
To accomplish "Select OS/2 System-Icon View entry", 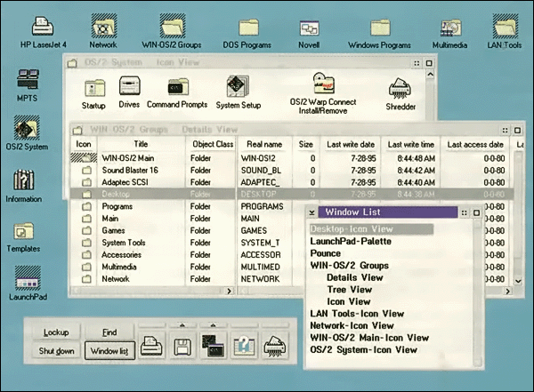I will tap(364, 350).
